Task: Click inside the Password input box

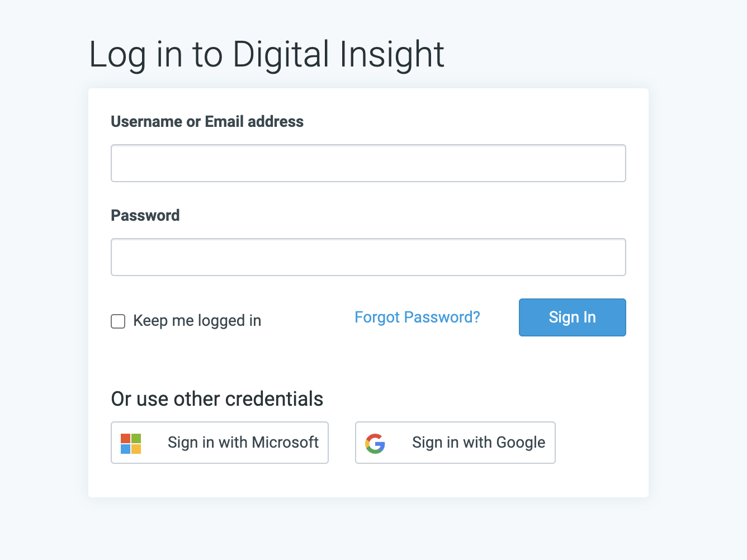Action: point(368,257)
